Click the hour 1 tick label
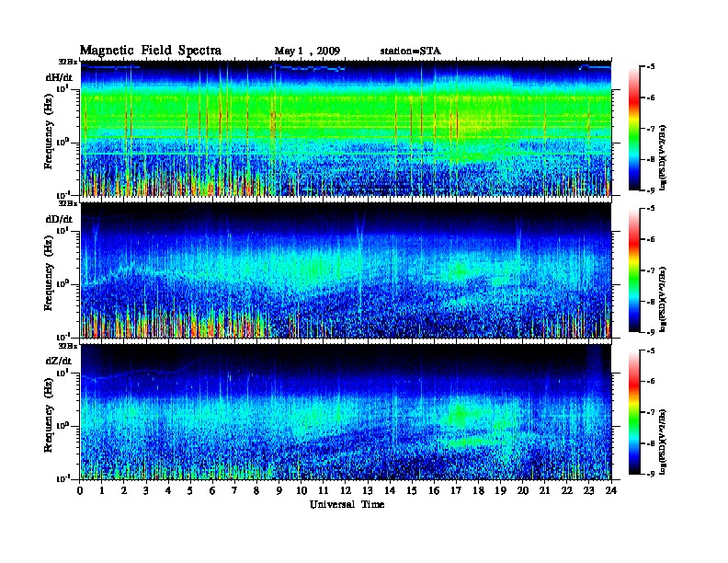728x563 pixels. (x=102, y=490)
